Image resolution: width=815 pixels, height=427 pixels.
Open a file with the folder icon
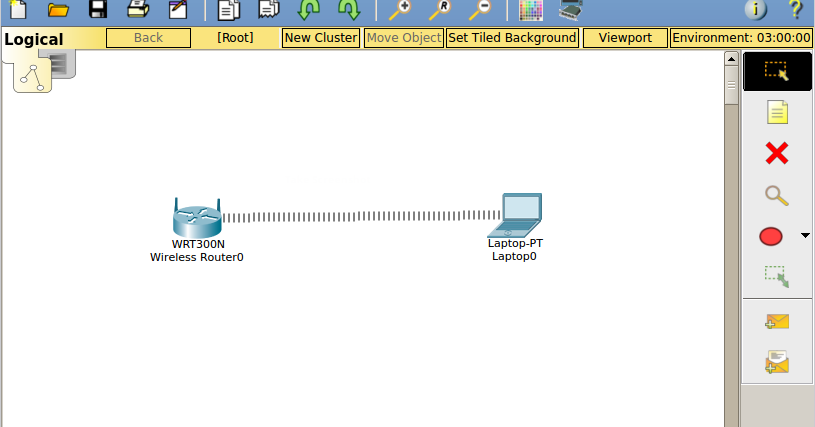(x=58, y=9)
